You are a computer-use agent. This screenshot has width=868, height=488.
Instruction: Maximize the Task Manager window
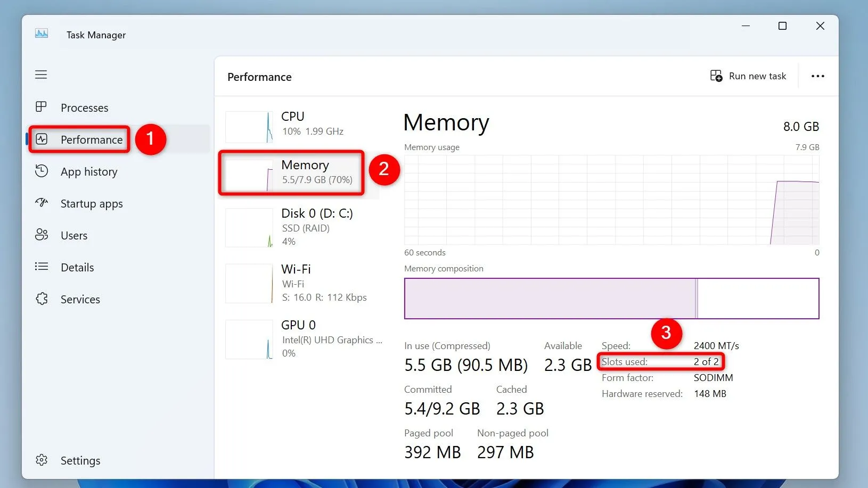782,26
